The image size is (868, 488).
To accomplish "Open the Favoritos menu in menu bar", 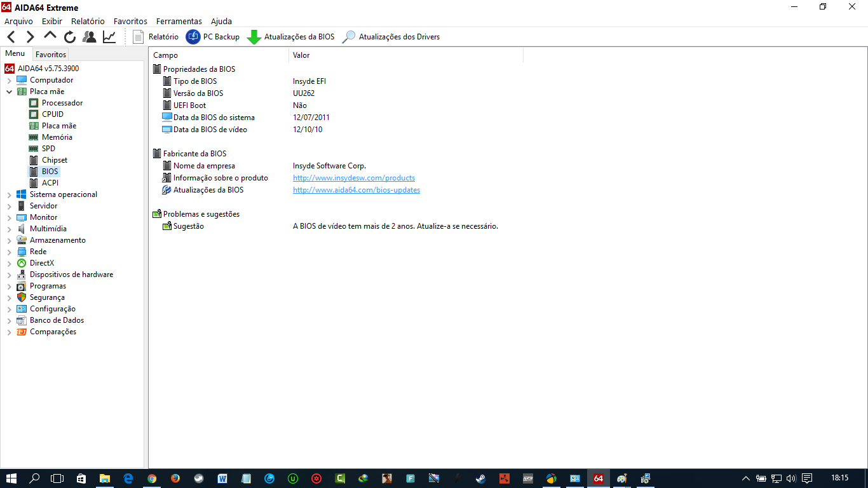I will coord(130,21).
